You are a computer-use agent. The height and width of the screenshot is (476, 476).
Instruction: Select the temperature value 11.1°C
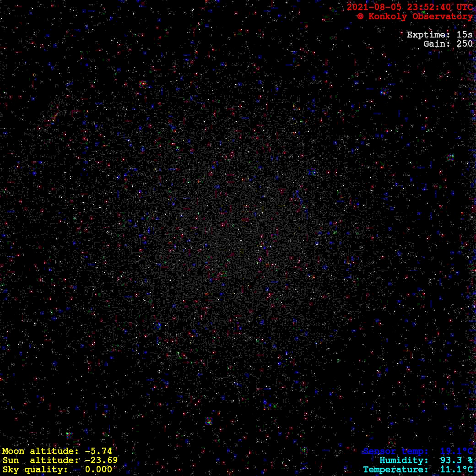point(456,470)
